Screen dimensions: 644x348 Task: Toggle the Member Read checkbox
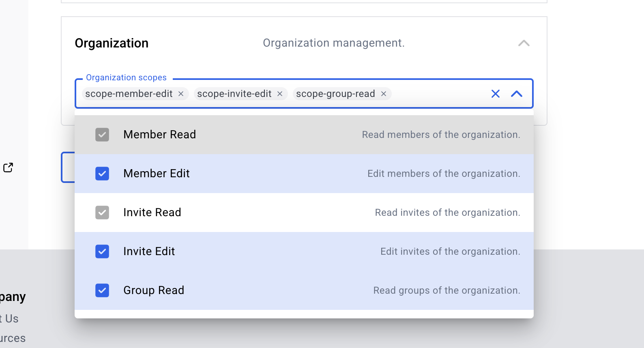[x=102, y=135]
